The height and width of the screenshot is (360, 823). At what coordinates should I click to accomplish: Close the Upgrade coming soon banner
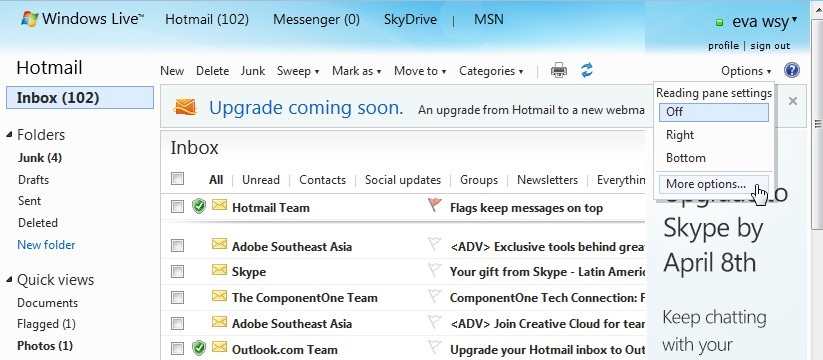pyautogui.click(x=793, y=101)
